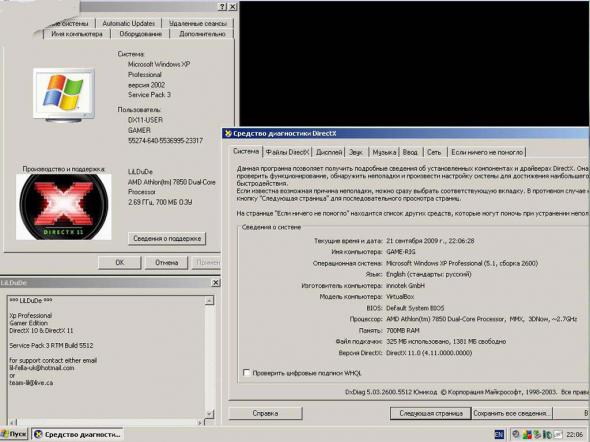The width and height of the screenshot is (590, 442).
Task: Open the Automatic Updates tab
Action: pyautogui.click(x=128, y=23)
